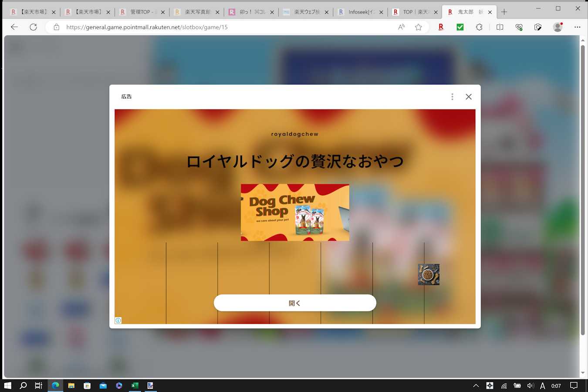
Task: Click the scrollbar down arrow
Action: [583, 373]
